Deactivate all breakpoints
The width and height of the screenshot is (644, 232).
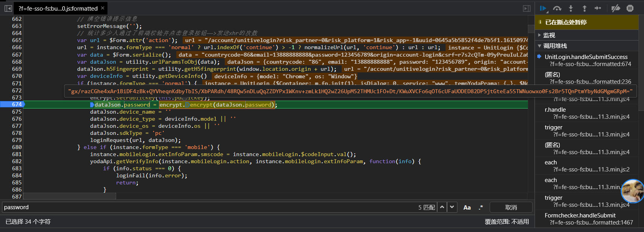(x=616, y=8)
